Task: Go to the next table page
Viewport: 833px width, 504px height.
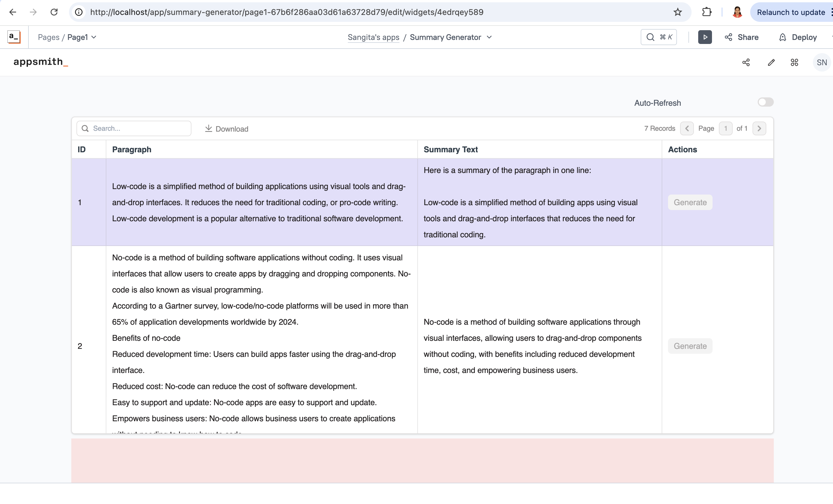Action: point(759,128)
